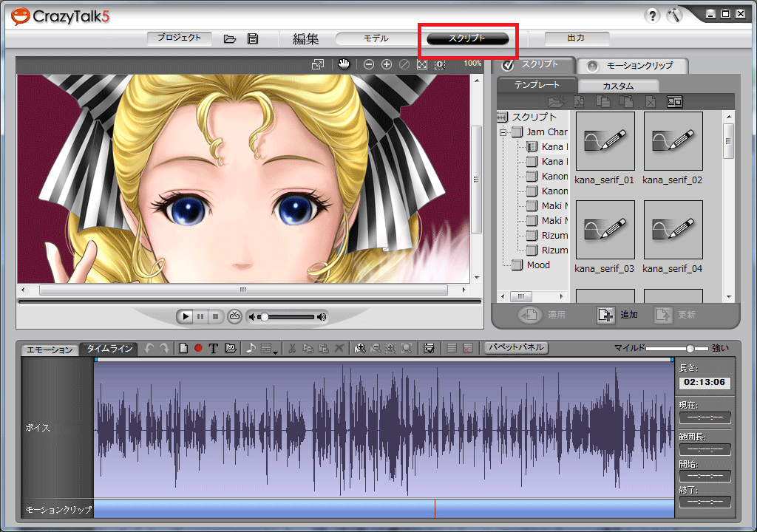Image resolution: width=757 pixels, height=532 pixels.
Task: Zoom in on the timeline with the magnifier icon
Action: coord(359,347)
